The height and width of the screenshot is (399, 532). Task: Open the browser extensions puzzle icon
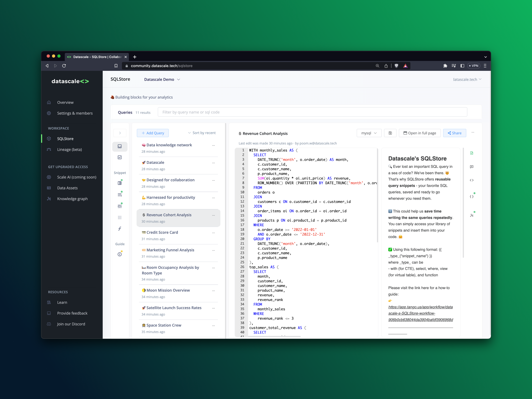445,66
